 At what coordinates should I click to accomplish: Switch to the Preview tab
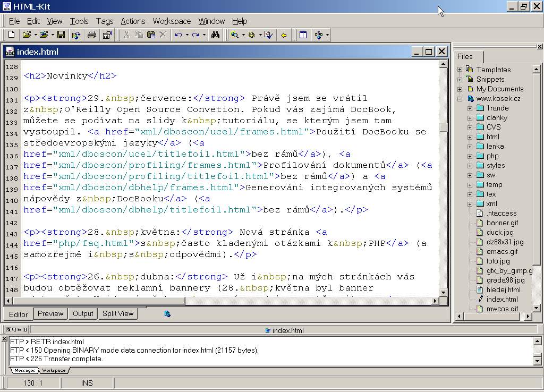pos(50,313)
